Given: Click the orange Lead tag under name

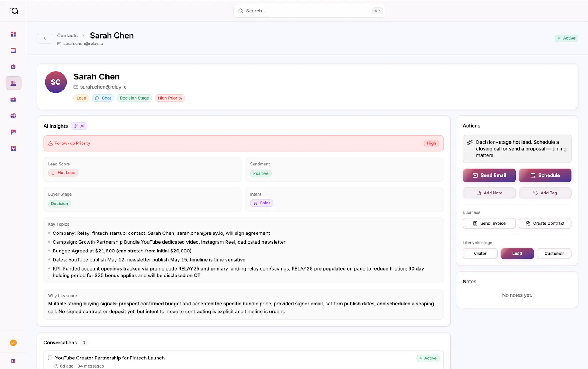Looking at the screenshot, I should point(81,98).
